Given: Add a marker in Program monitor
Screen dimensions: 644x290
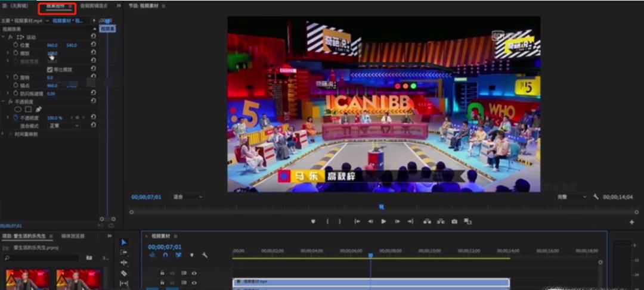Looking at the screenshot, I should tap(313, 222).
